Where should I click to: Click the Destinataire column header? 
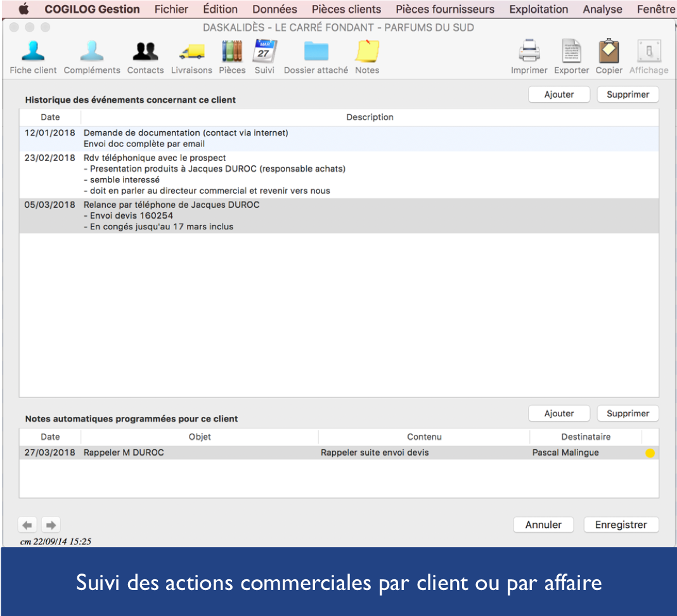(x=586, y=437)
